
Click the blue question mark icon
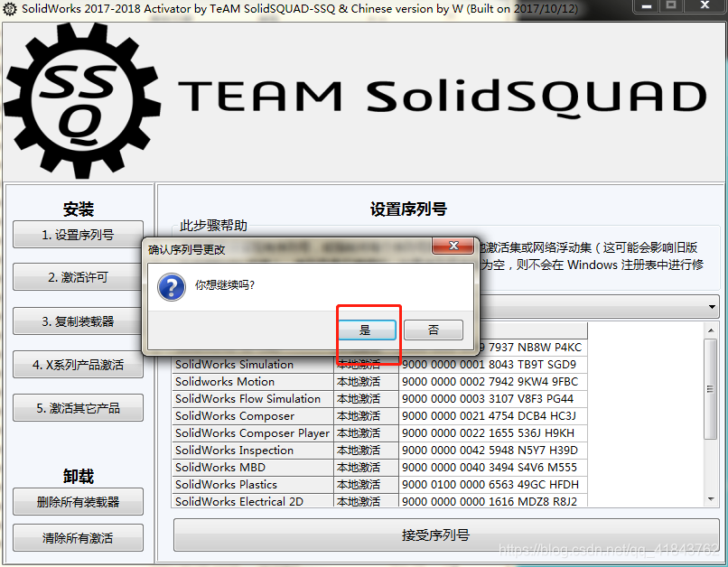(x=172, y=286)
